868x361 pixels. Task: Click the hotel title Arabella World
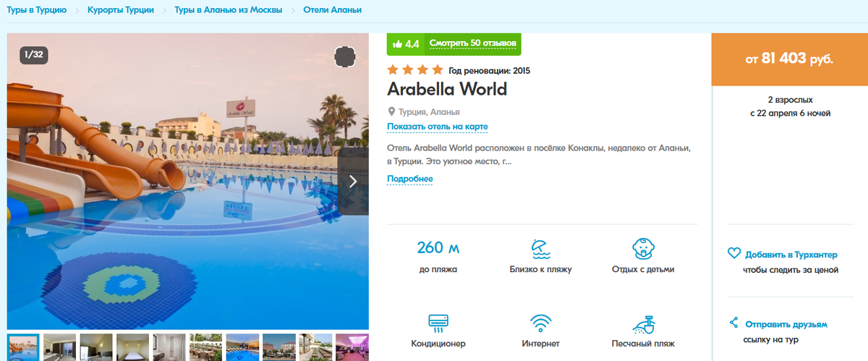click(x=447, y=90)
